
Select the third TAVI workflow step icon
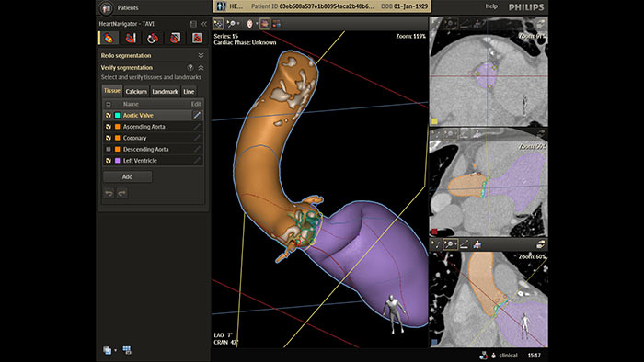point(153,38)
